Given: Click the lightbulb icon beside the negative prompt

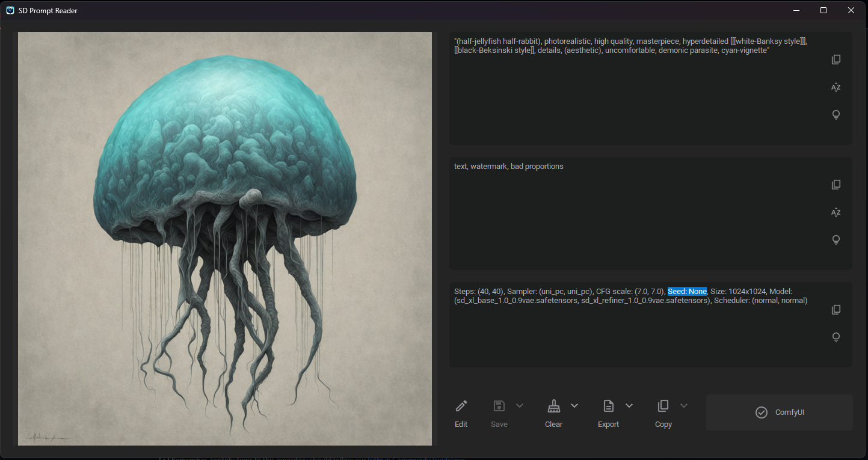Looking at the screenshot, I should (x=836, y=239).
